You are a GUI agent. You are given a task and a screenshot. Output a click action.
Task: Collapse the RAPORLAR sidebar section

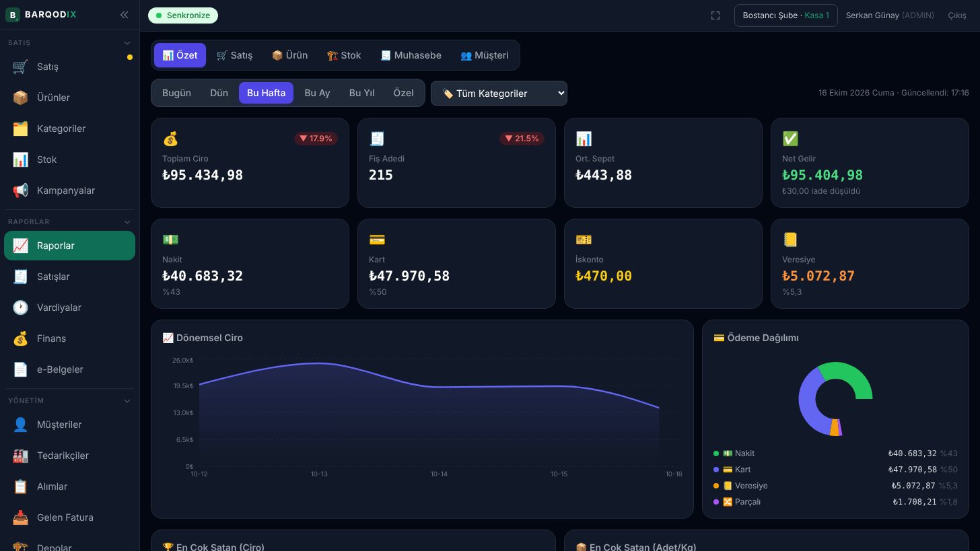pos(127,222)
